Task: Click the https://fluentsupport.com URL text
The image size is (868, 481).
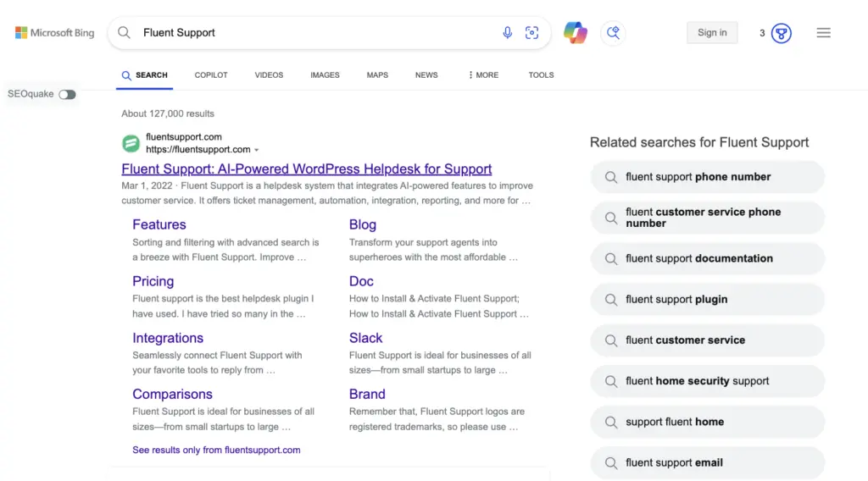Action: [x=198, y=150]
